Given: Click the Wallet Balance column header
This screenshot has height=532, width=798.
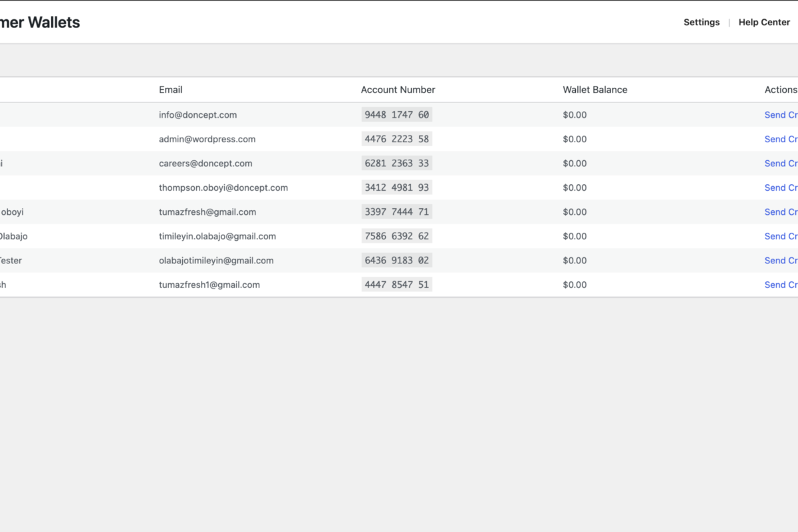Looking at the screenshot, I should (x=595, y=90).
